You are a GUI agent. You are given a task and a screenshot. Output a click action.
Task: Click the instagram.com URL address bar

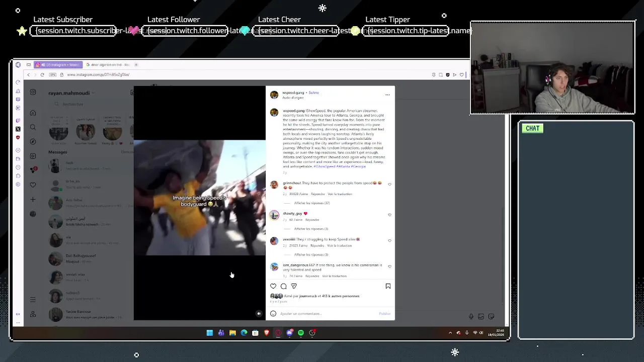point(98,74)
